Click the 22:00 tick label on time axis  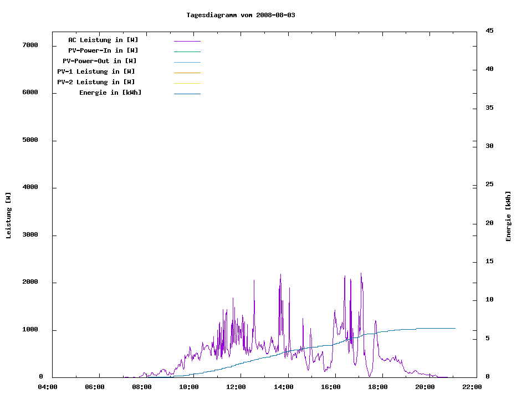pyautogui.click(x=472, y=387)
